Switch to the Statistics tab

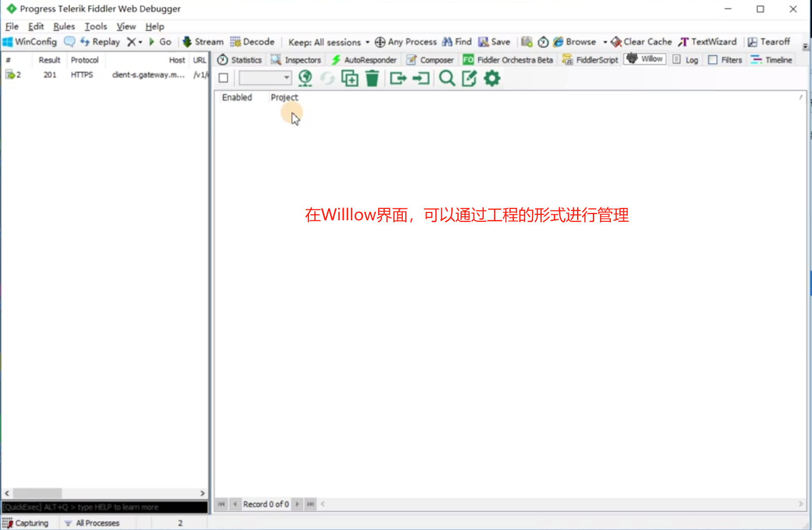coord(240,60)
